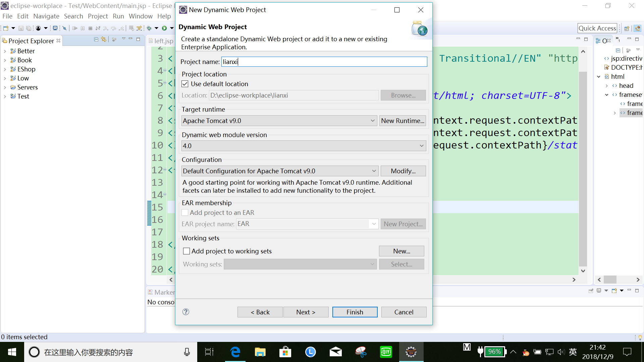Click the Step Return icon
This screenshot has height=362, width=644.
pyautogui.click(x=121, y=28)
